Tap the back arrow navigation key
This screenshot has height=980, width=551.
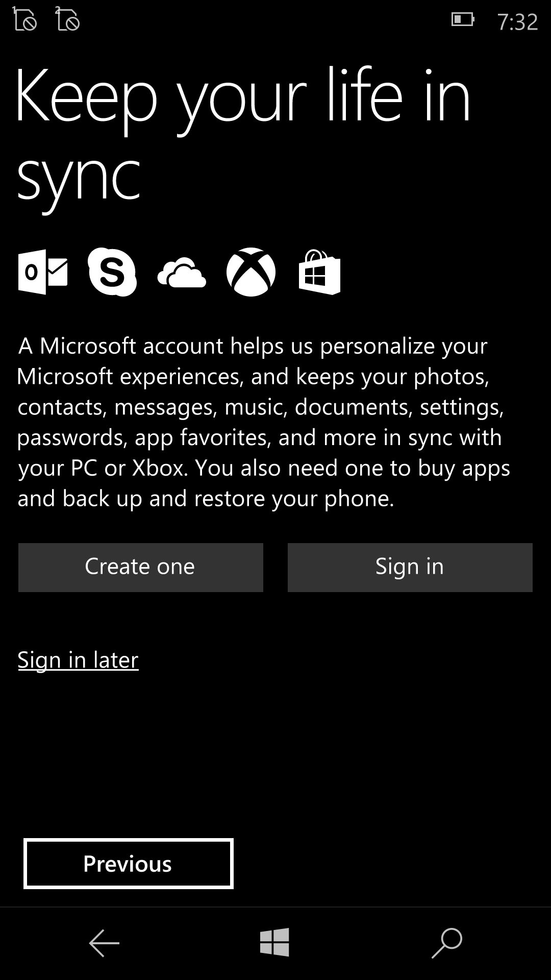coord(104,943)
